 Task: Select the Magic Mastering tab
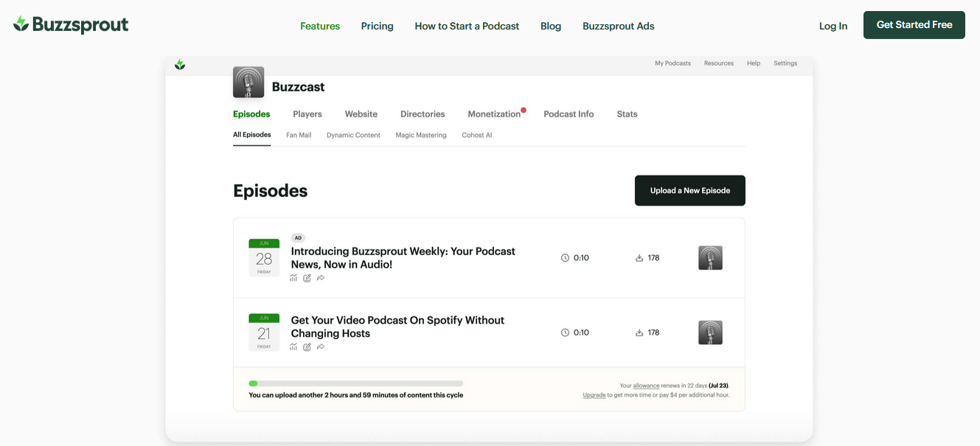[x=420, y=135]
